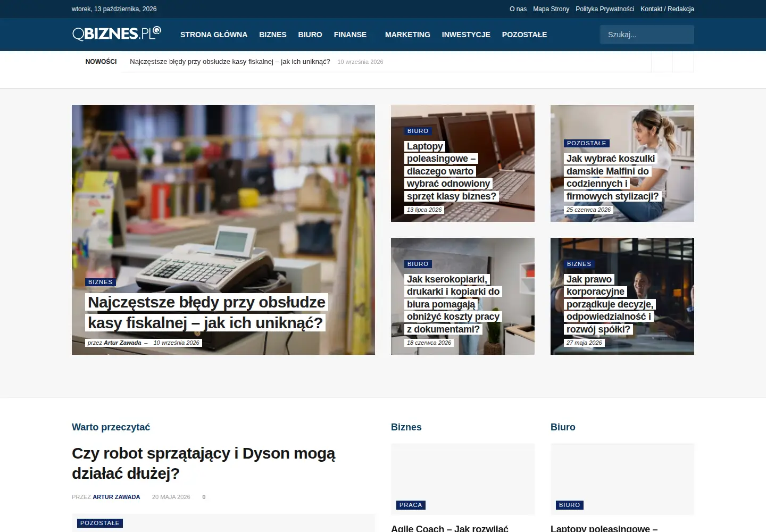Open hero article Laptopy poleasingowe – dlaczego warto
766x532 pixels.
(452, 171)
